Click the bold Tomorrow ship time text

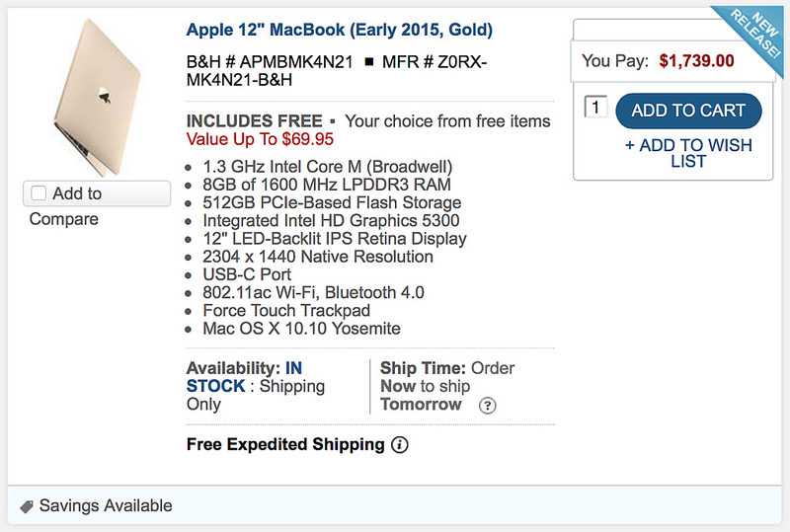pyautogui.click(x=421, y=405)
